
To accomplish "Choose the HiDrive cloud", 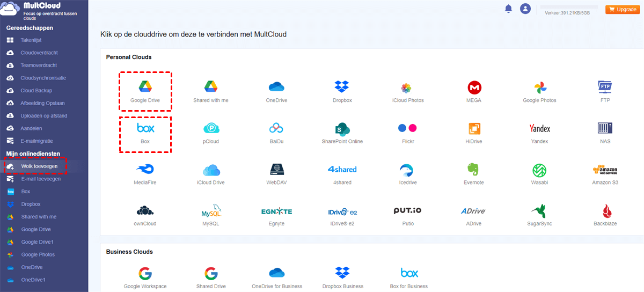I will pyautogui.click(x=474, y=133).
